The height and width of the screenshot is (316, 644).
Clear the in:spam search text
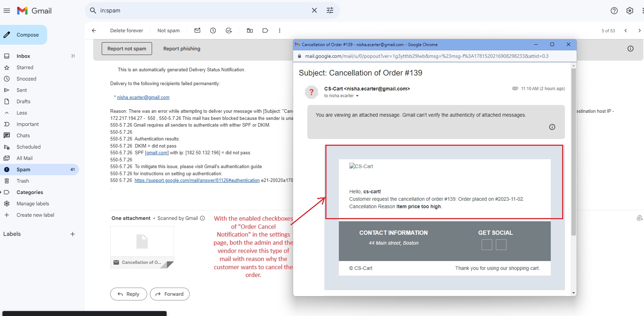click(314, 11)
